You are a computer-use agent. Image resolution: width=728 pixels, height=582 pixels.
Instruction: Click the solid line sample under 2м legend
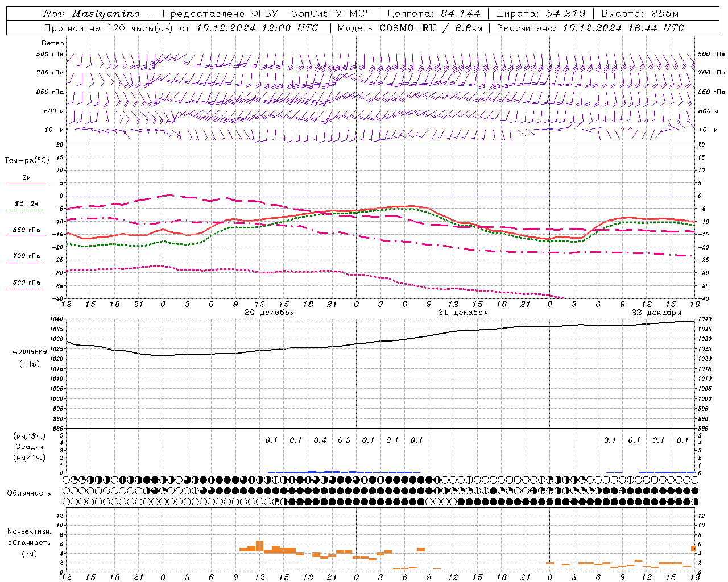pos(26,184)
